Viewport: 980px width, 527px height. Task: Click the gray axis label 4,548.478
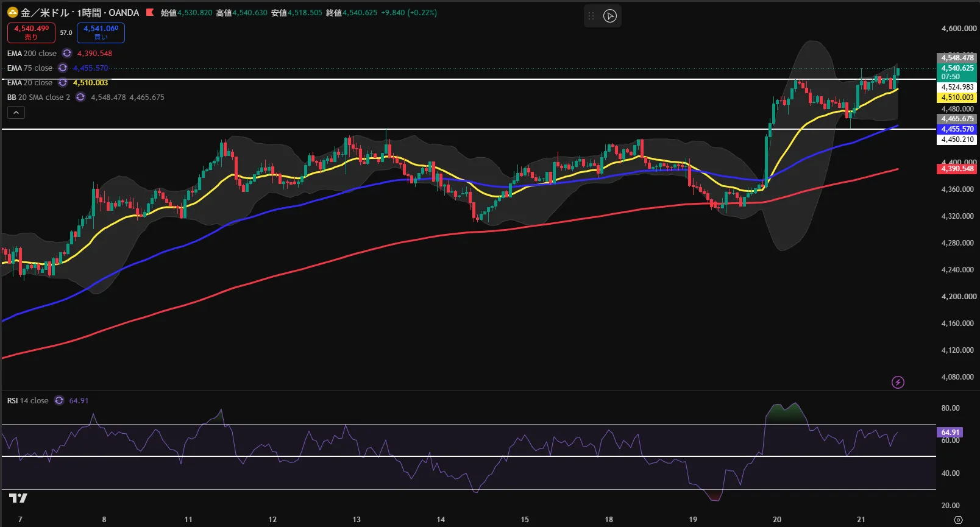click(957, 58)
